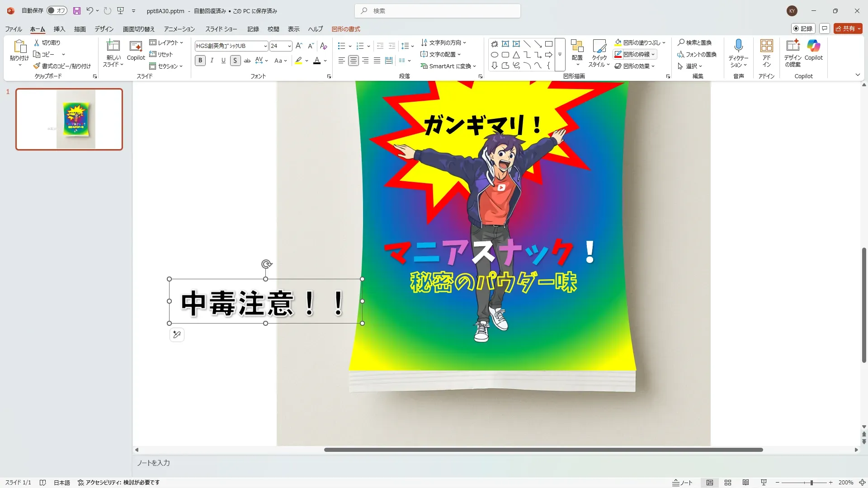The width and height of the screenshot is (868, 488).
Task: Switch to the Shape Format tab
Action: point(346,29)
